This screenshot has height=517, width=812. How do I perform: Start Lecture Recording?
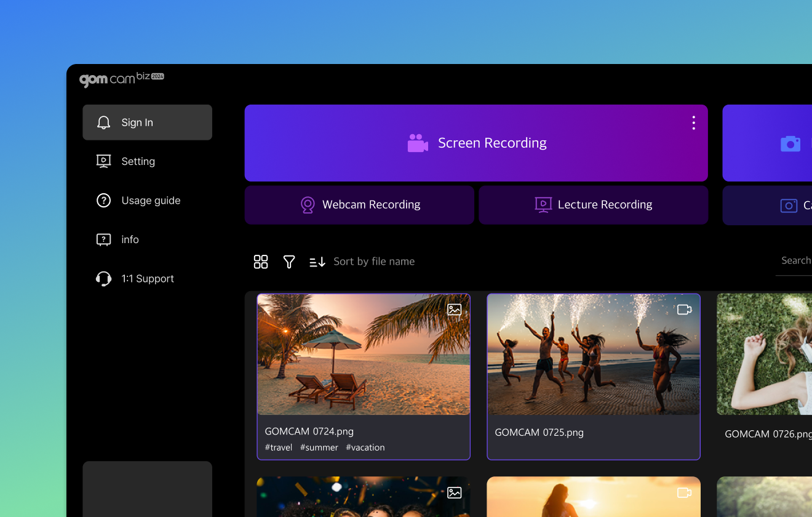click(x=594, y=205)
